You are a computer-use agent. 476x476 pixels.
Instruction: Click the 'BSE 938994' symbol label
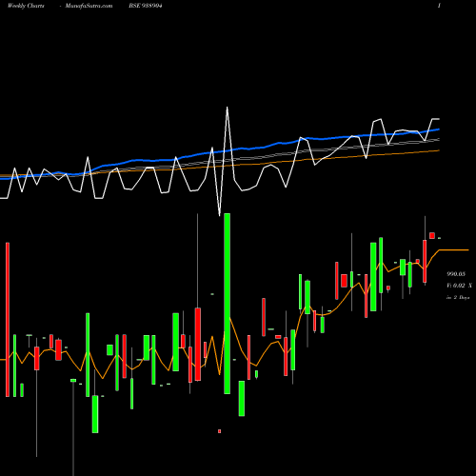tap(146, 6)
